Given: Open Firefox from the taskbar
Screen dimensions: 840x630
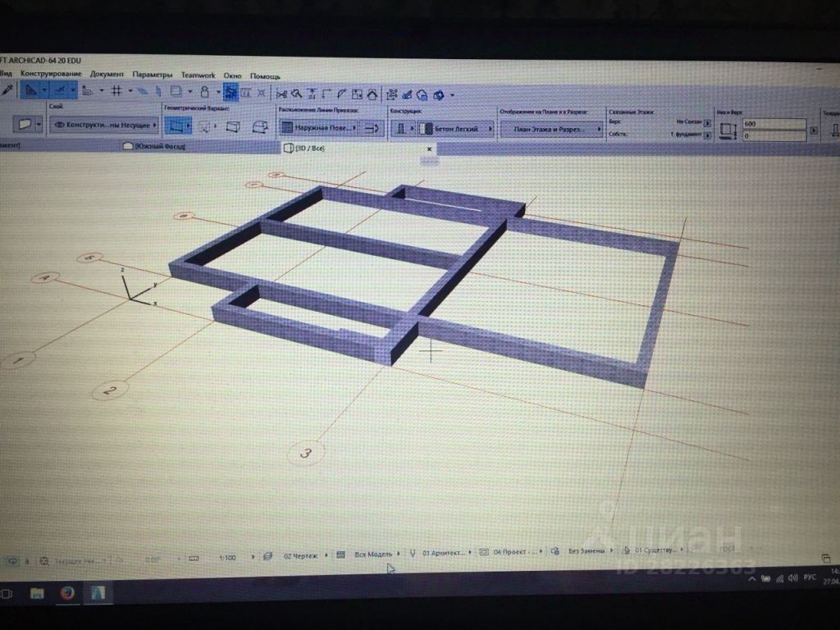Looking at the screenshot, I should click(67, 593).
